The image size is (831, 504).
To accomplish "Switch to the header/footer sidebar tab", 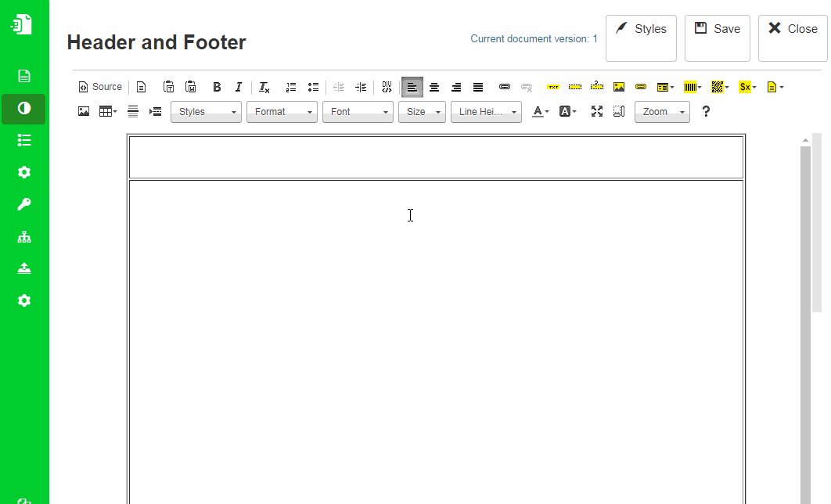I will [x=23, y=109].
